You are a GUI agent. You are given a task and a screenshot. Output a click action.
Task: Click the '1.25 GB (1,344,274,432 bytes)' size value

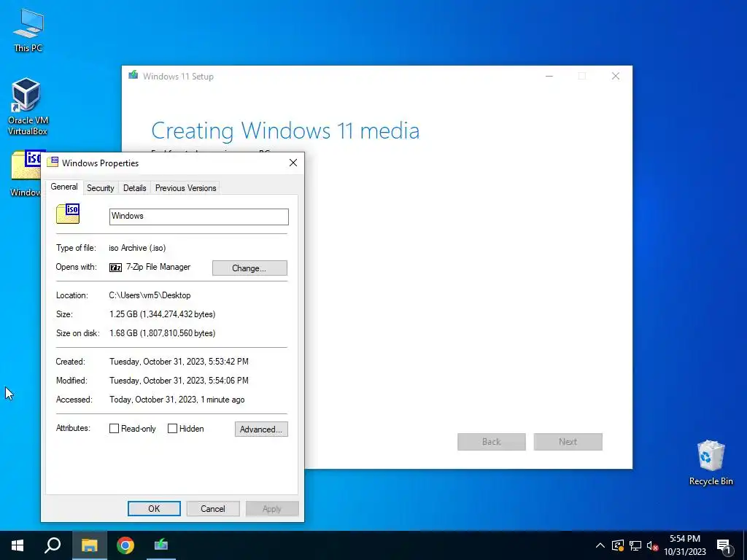click(x=163, y=314)
